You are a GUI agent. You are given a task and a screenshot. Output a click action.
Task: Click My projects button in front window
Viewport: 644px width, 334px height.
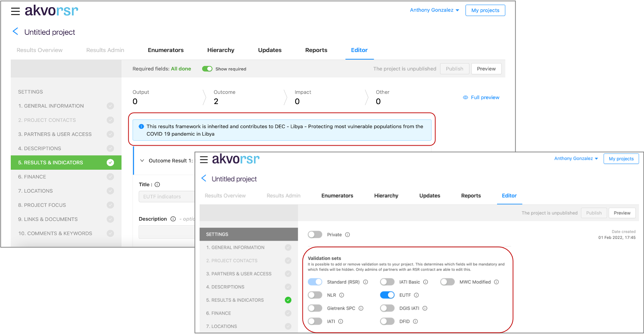coord(621,159)
